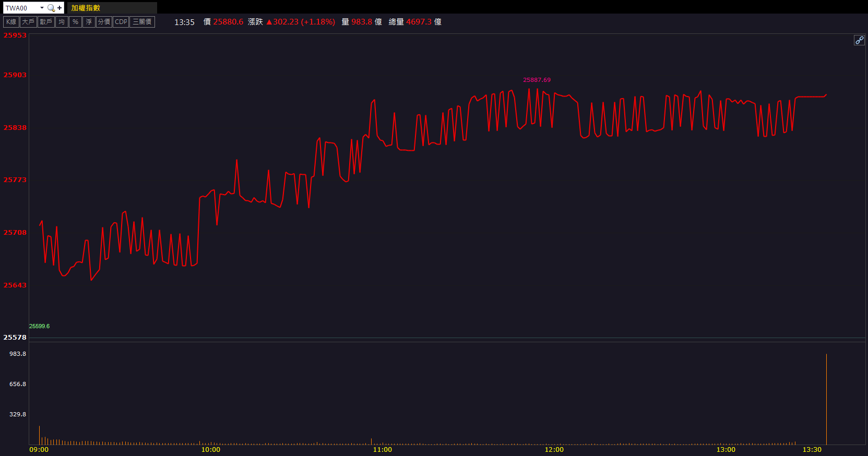Click the 25953 price axis label

[15, 35]
